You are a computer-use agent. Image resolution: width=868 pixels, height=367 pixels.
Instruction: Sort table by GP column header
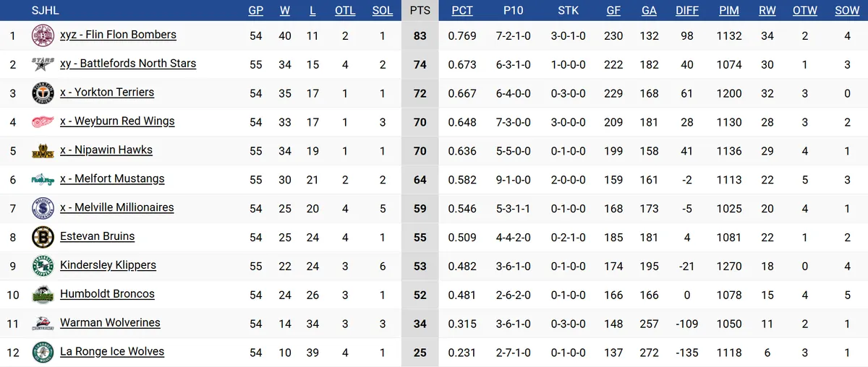pyautogui.click(x=256, y=11)
